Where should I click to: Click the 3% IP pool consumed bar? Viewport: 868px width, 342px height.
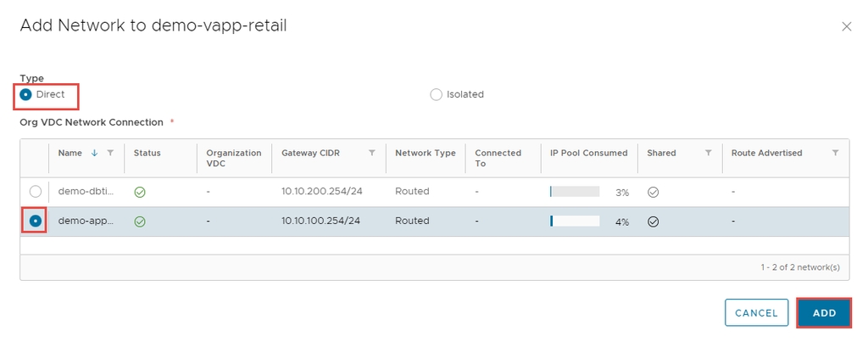pos(574,193)
